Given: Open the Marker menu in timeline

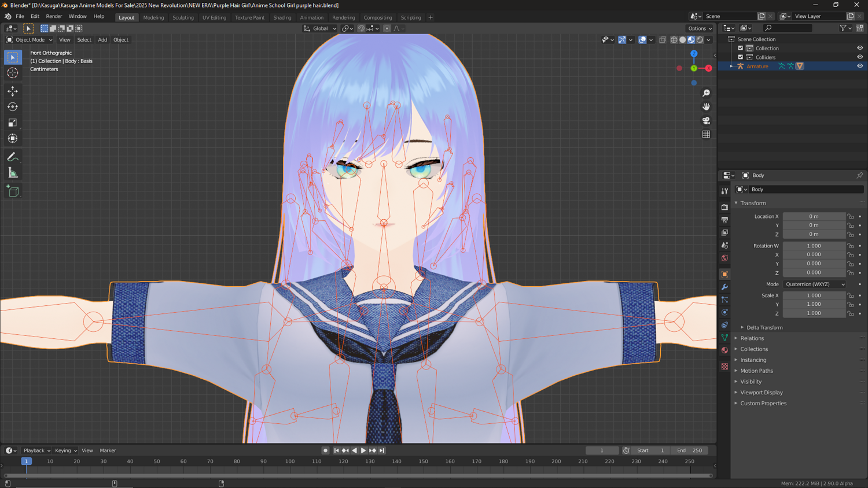Looking at the screenshot, I should click(108, 450).
